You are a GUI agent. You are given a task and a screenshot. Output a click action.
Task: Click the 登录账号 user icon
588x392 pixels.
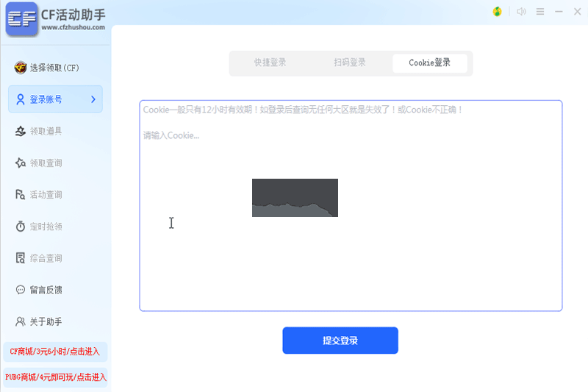(x=21, y=99)
